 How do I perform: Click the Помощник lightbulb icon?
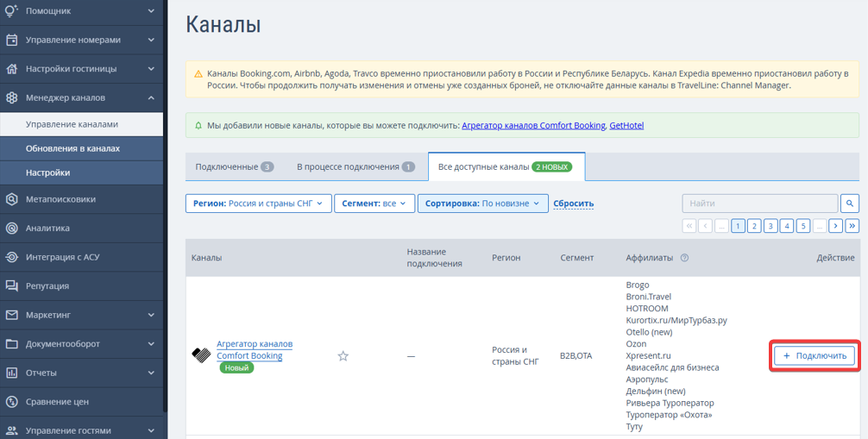click(x=11, y=10)
